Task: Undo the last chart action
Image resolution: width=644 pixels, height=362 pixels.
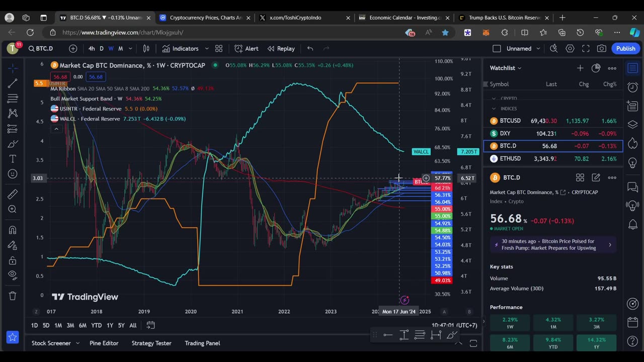Action: click(310, 49)
